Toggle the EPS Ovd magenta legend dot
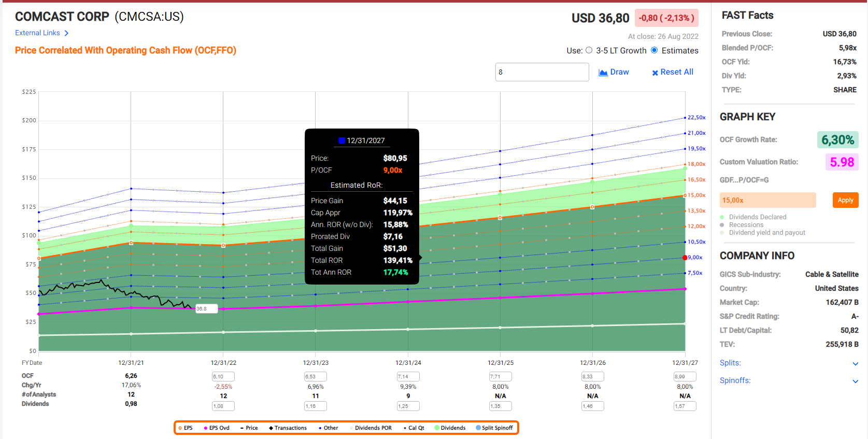 [206, 428]
